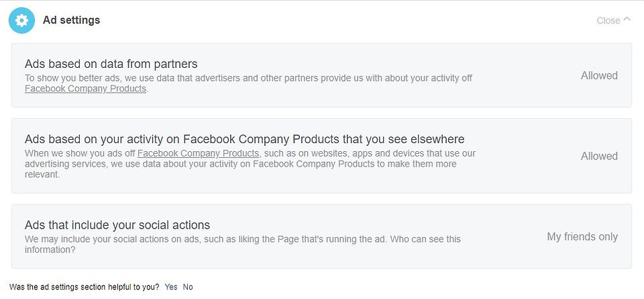This screenshot has width=644, height=299.
Task: Expand Ads based on data from partners
Action: point(321,75)
